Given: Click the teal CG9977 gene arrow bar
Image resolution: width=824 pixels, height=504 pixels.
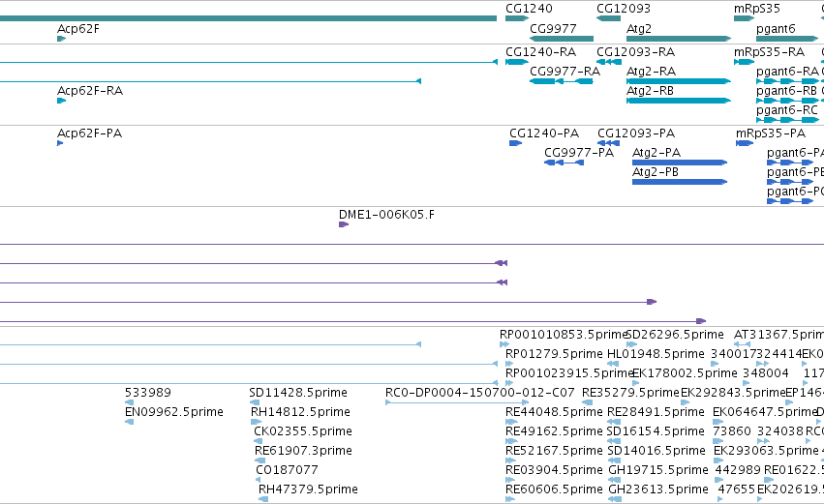Looking at the screenshot, I should pos(562,39).
